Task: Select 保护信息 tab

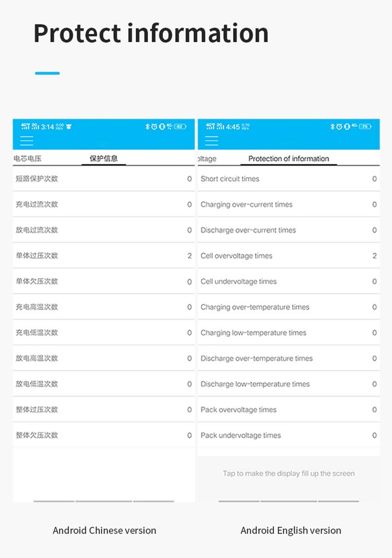Action: coord(103,158)
